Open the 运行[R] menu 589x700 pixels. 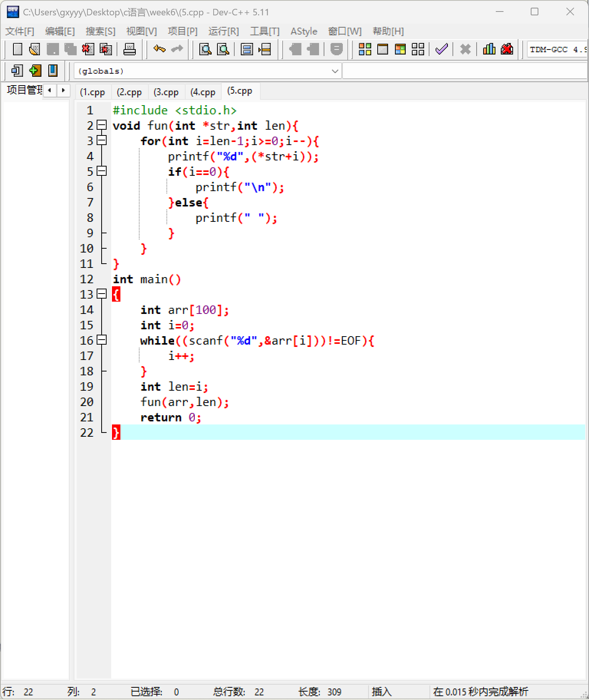click(224, 31)
